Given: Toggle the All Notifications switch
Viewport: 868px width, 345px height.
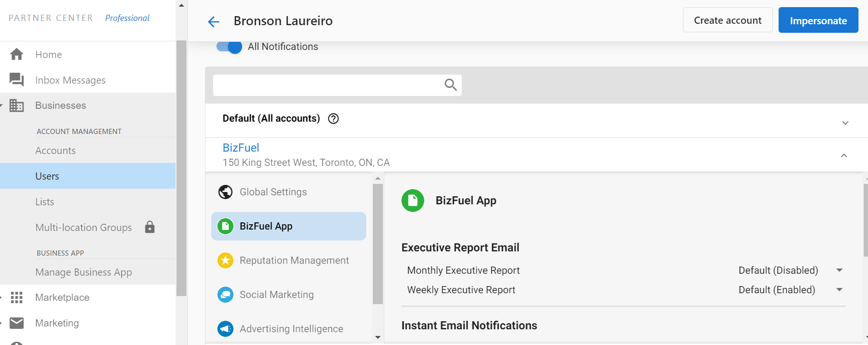Looking at the screenshot, I should [x=229, y=47].
